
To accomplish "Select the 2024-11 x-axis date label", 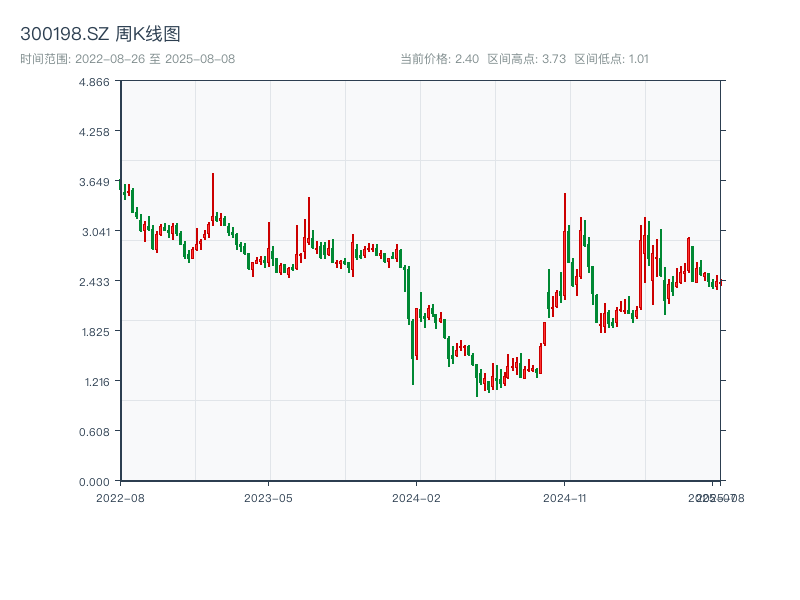I will [x=565, y=497].
